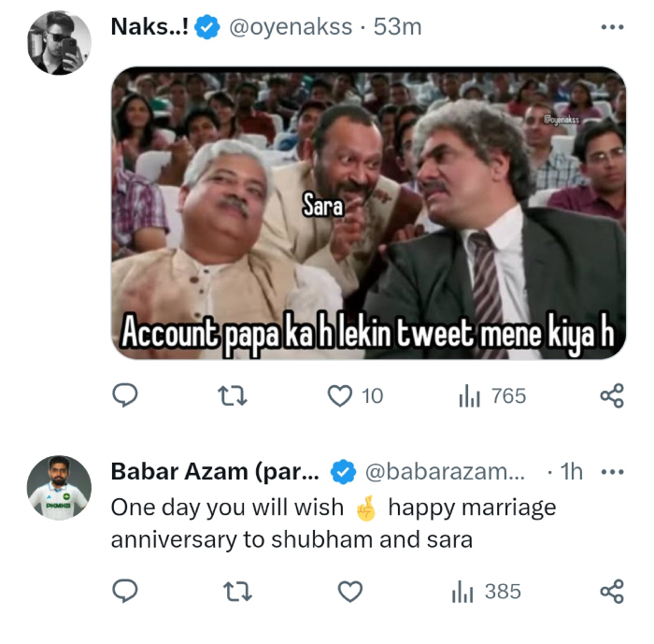Reply to the Naks..! meme tweet
This screenshot has width=654, height=644.
coord(125,396)
